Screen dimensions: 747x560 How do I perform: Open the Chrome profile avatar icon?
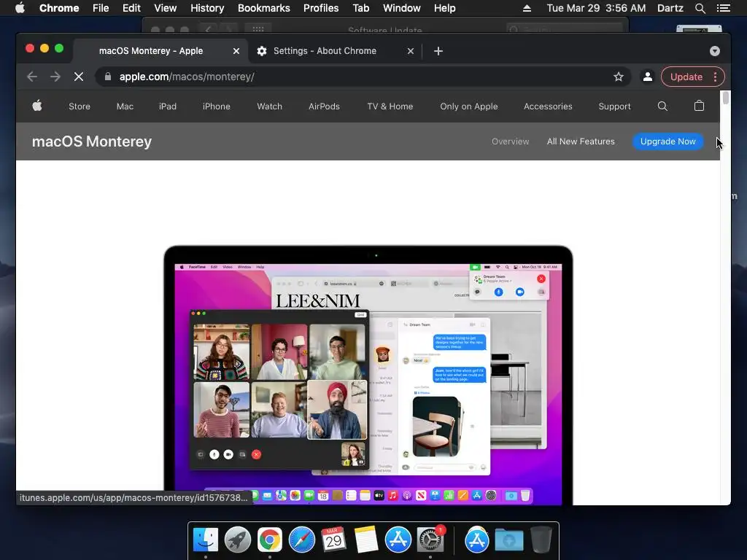648,77
